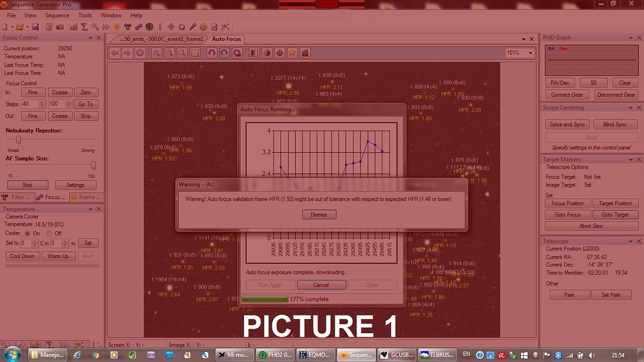Select Cooler Off radio button
The width and height of the screenshot is (644, 362).
[49, 233]
